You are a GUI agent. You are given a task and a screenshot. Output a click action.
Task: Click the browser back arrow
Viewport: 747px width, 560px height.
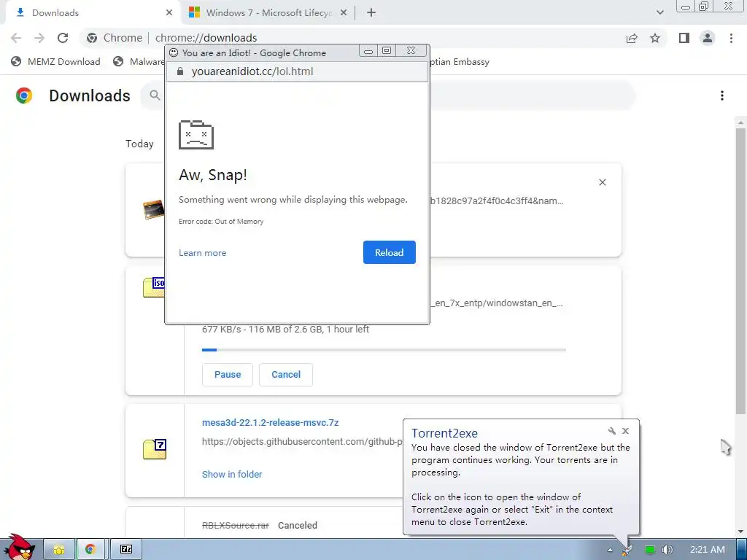[16, 38]
